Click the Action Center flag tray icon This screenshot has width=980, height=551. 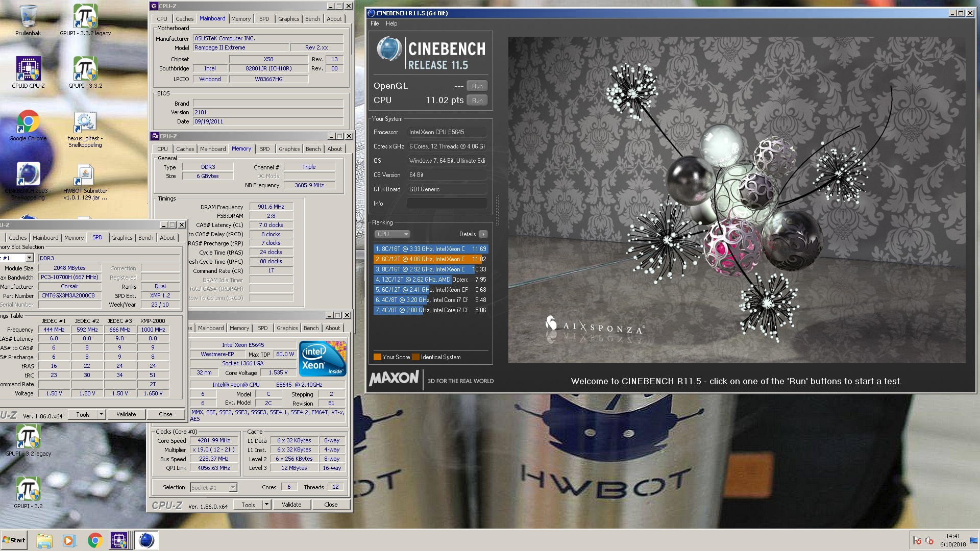coord(917,541)
